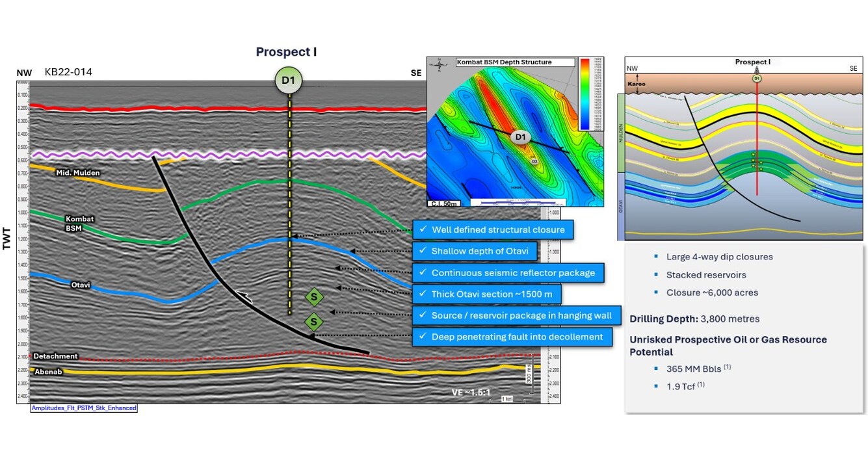868x455 pixels.
Task: Click the D1 well bubble on the Kombat map
Action: pos(521,136)
